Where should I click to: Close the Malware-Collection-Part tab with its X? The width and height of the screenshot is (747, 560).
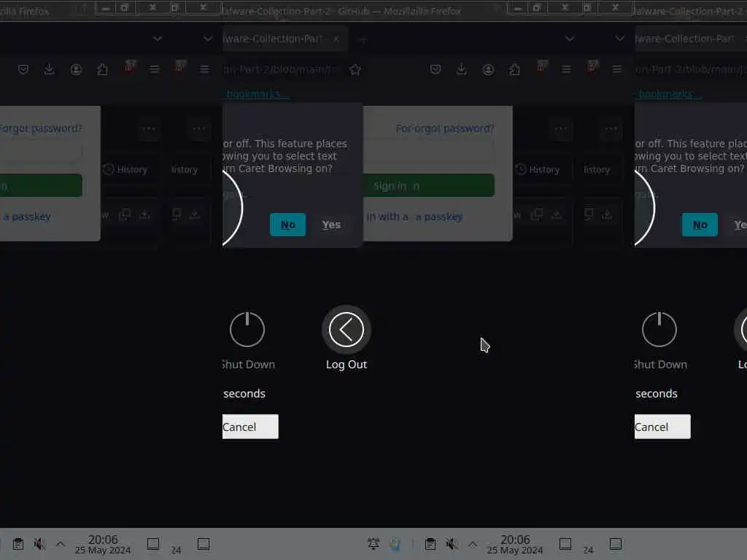click(x=336, y=39)
